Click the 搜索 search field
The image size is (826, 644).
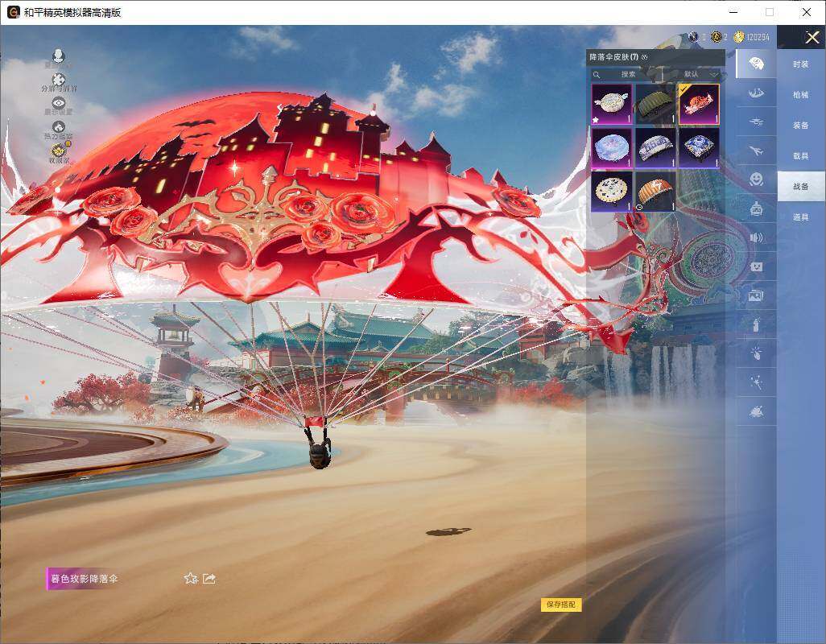click(627, 74)
